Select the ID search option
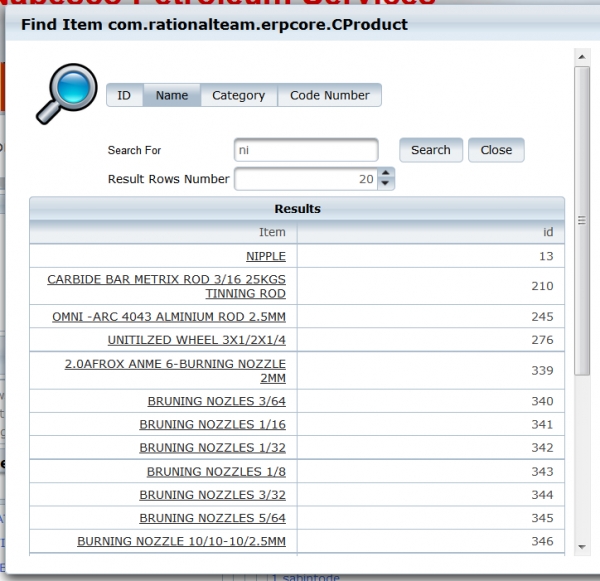600x581 pixels. 124,96
